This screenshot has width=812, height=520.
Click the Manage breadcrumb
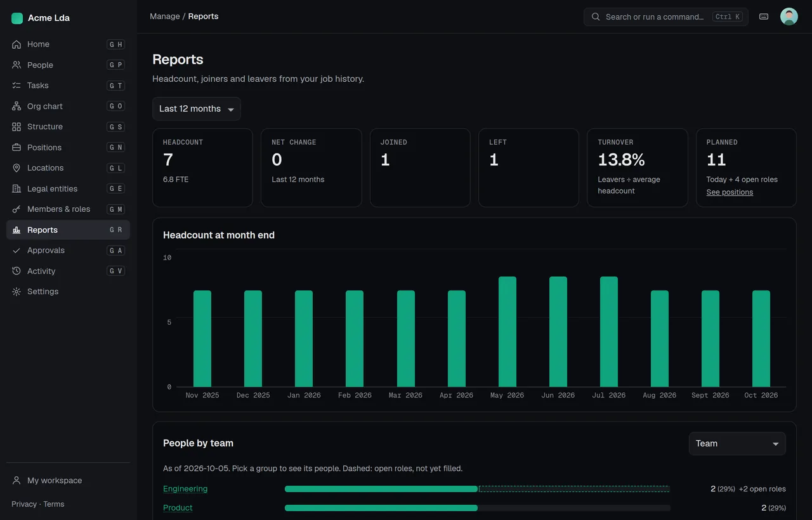(x=165, y=16)
